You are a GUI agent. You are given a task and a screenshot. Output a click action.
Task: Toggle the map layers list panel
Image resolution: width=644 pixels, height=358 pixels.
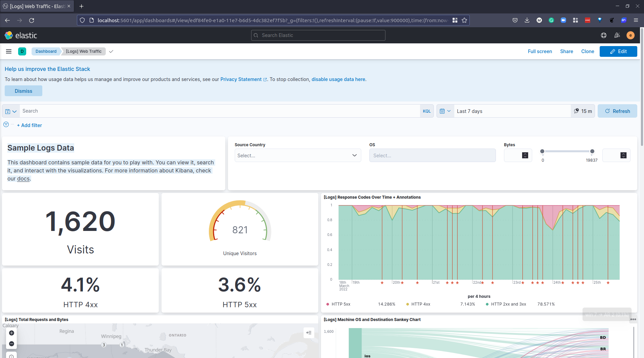[309, 333]
